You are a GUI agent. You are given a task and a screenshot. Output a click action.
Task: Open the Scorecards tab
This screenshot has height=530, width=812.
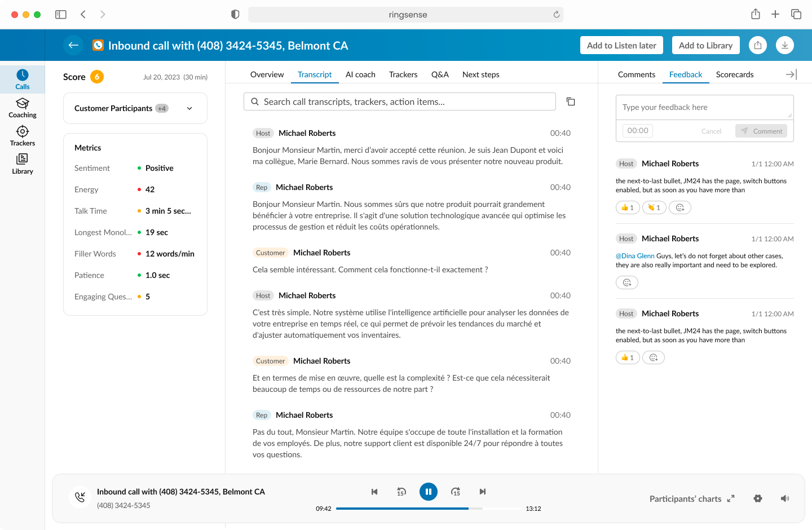click(x=735, y=74)
